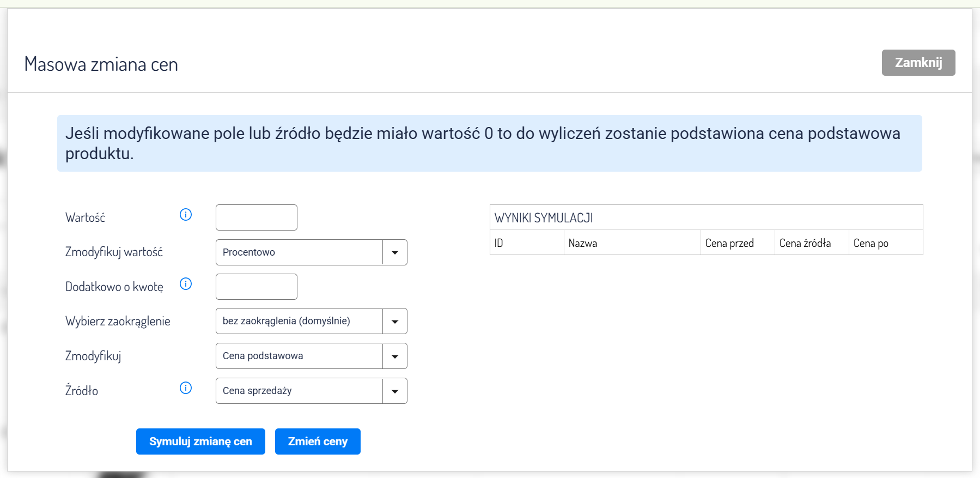Image resolution: width=980 pixels, height=478 pixels.
Task: Click the ID column header
Action: tap(499, 243)
